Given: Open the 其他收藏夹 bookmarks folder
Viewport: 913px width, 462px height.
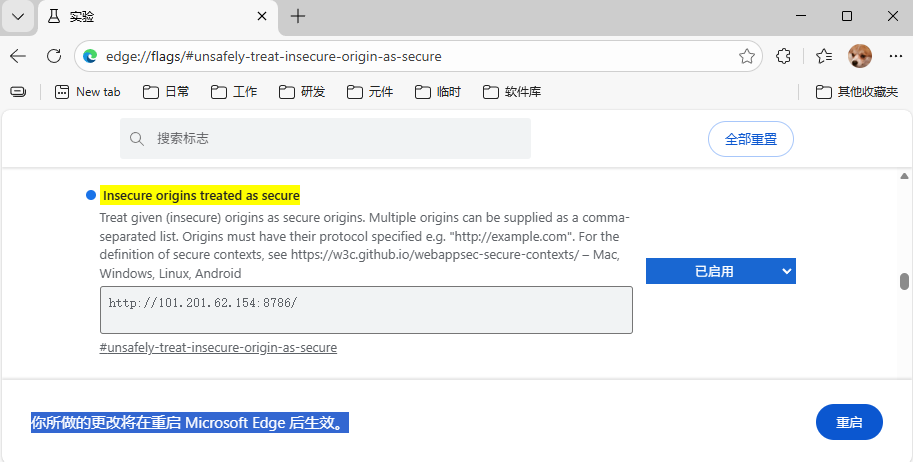Looking at the screenshot, I should click(x=857, y=92).
